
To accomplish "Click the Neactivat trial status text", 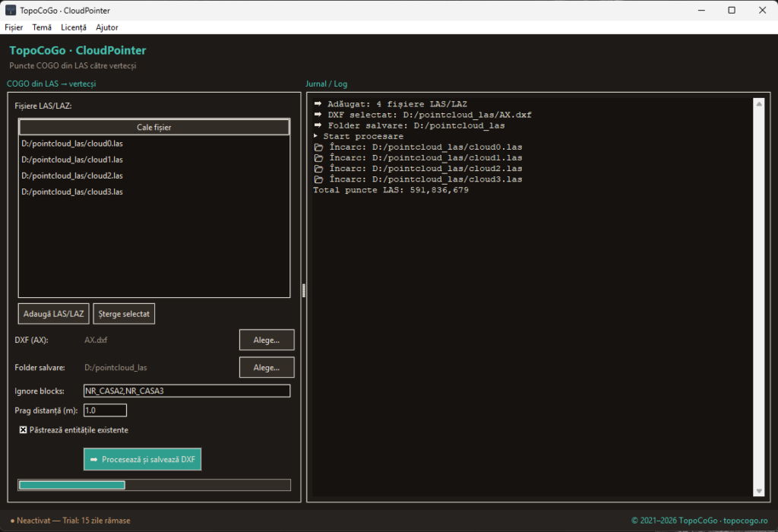I will click(x=70, y=520).
